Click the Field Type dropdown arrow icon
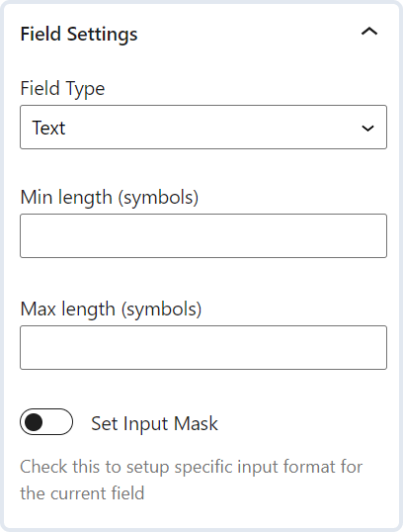 (367, 128)
